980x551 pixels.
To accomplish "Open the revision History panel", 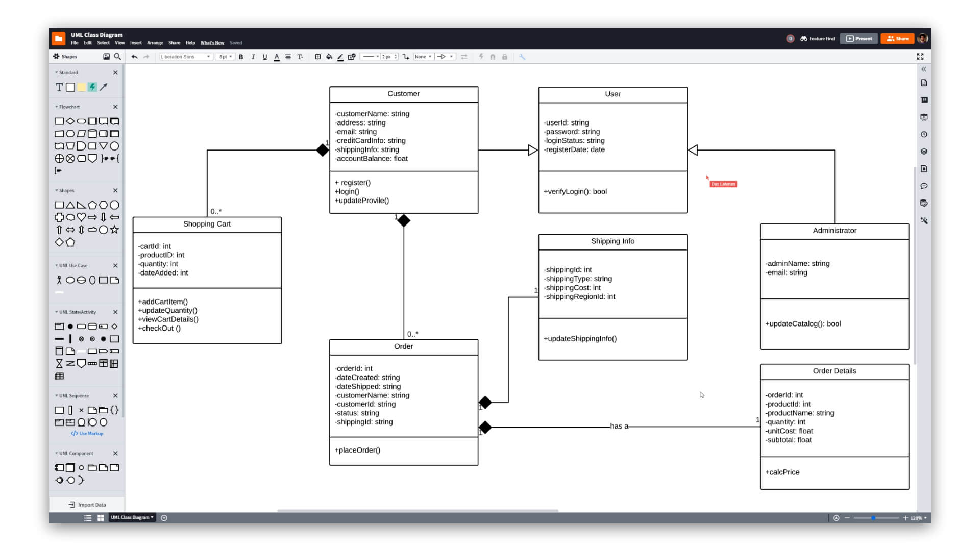I will (924, 134).
